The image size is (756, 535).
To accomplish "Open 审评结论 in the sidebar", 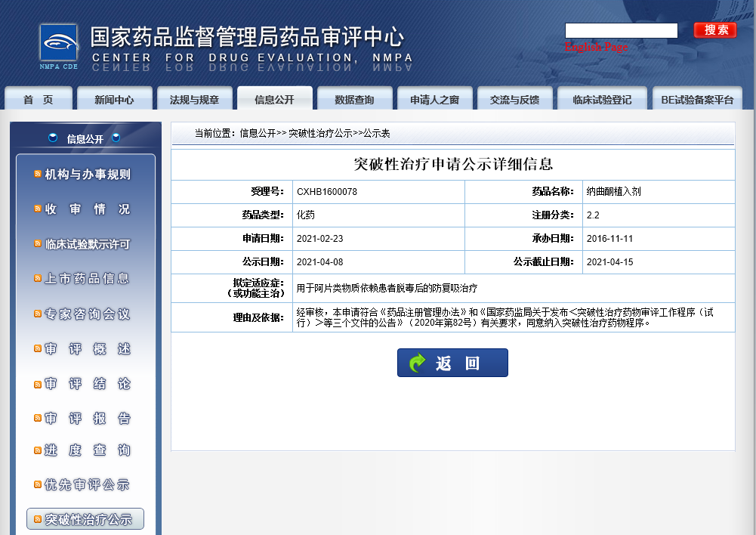I will [88, 384].
